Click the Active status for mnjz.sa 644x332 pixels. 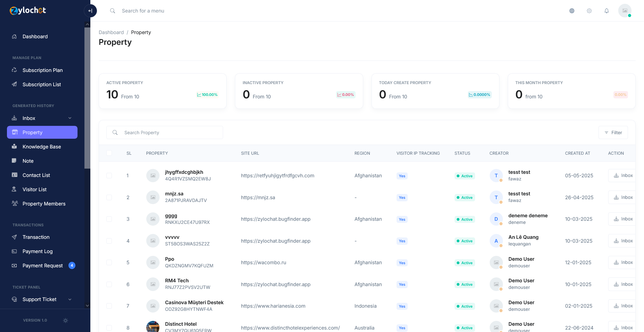(465, 197)
